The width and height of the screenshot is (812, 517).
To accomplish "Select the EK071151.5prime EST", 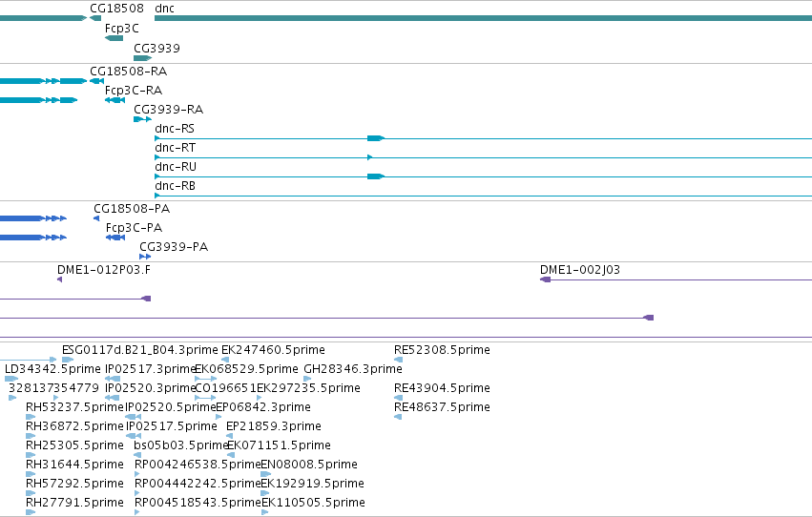I will (x=231, y=455).
